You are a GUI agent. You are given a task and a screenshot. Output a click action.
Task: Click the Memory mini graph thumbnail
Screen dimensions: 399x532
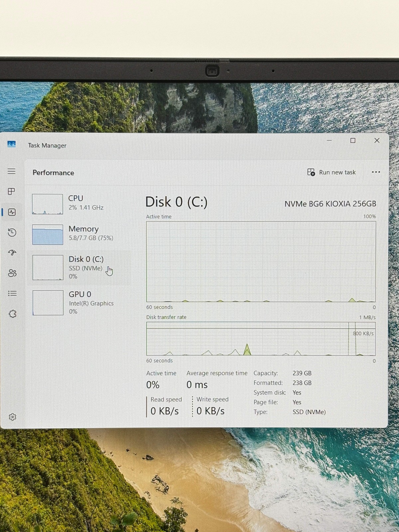48,235
